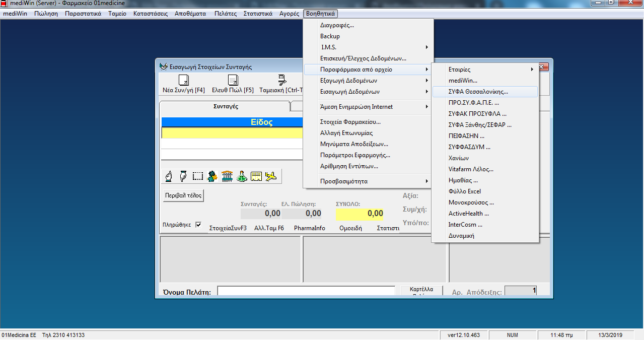
Task: Expand the Εξαγωγή Δεδομένων submenu
Action: [x=369, y=81]
